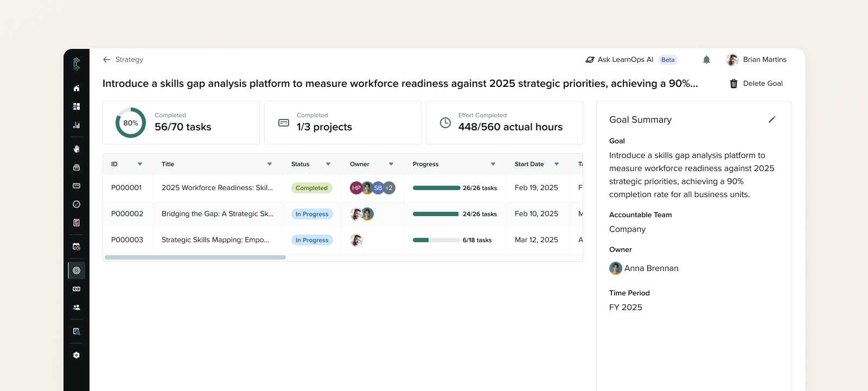Open the notifications bell

[706, 60]
